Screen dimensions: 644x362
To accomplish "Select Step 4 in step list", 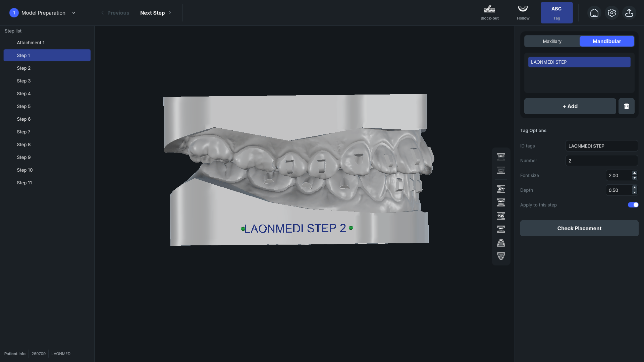I will tap(47, 94).
